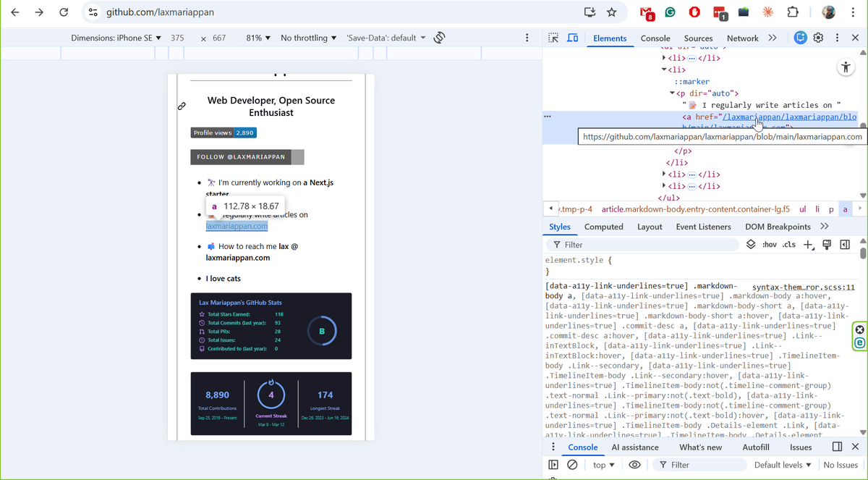Viewport: 868px width, 480px height.
Task: Show more Styles pane tabs chevron
Action: click(823, 227)
